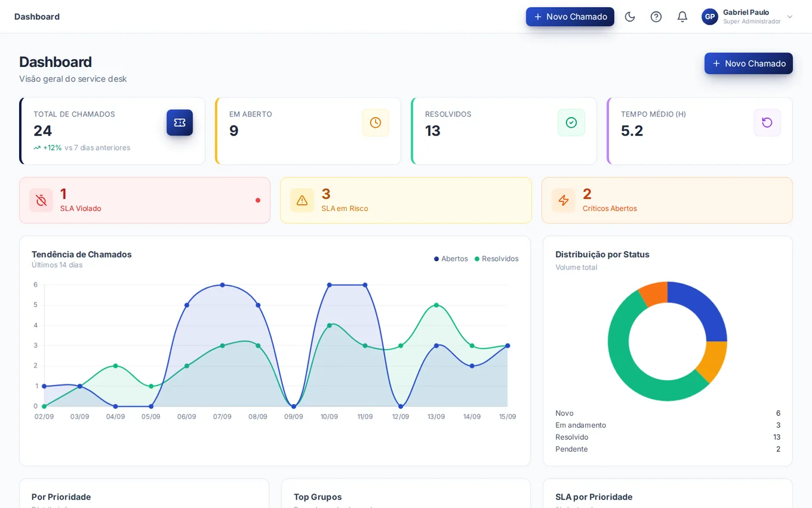
Task: Click the 'Top Grupos' panel title
Action: click(x=318, y=497)
